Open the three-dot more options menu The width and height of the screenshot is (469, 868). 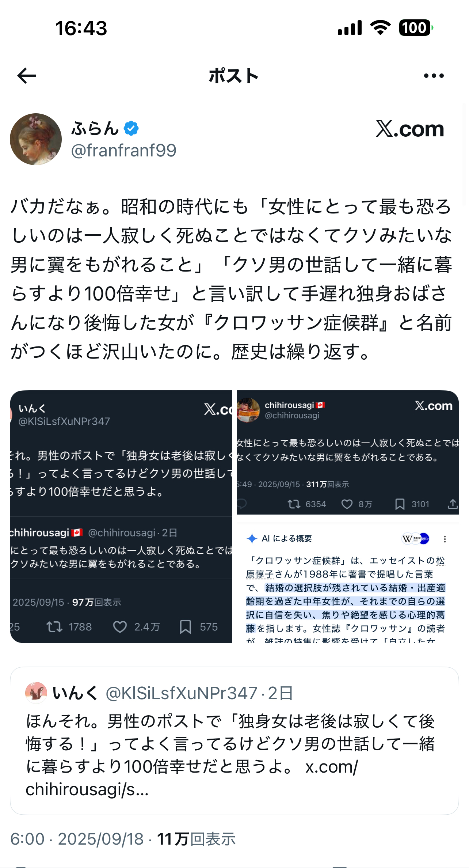coord(434,76)
